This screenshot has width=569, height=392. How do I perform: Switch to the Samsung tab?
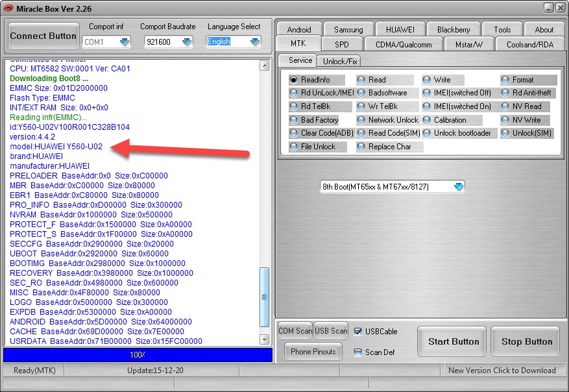click(348, 29)
